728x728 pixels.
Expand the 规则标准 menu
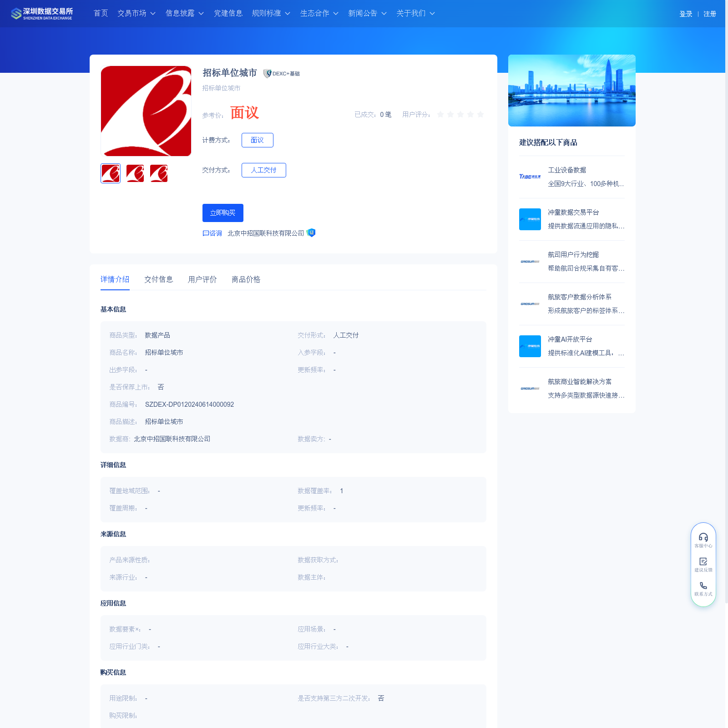tap(271, 13)
